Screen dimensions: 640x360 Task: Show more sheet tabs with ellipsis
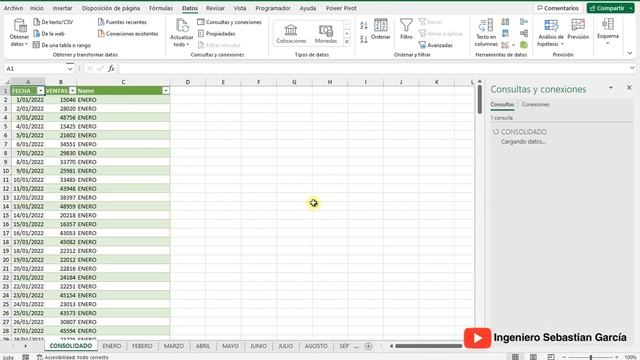click(x=356, y=347)
